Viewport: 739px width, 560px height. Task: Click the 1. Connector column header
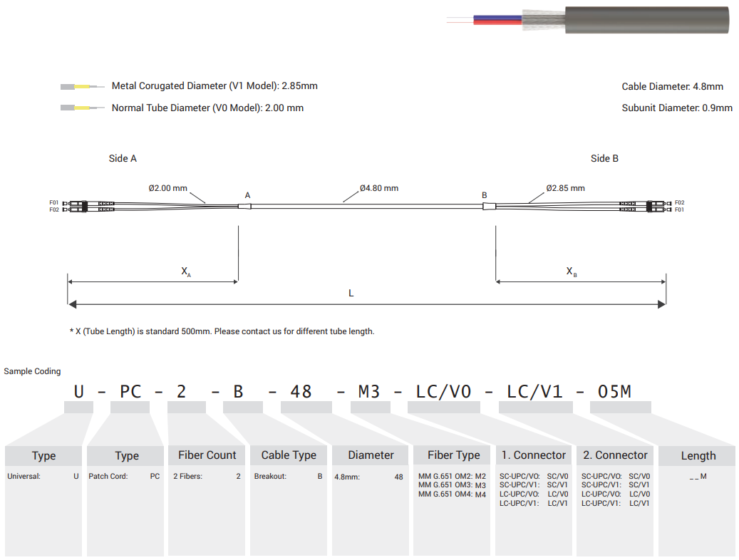click(533, 455)
